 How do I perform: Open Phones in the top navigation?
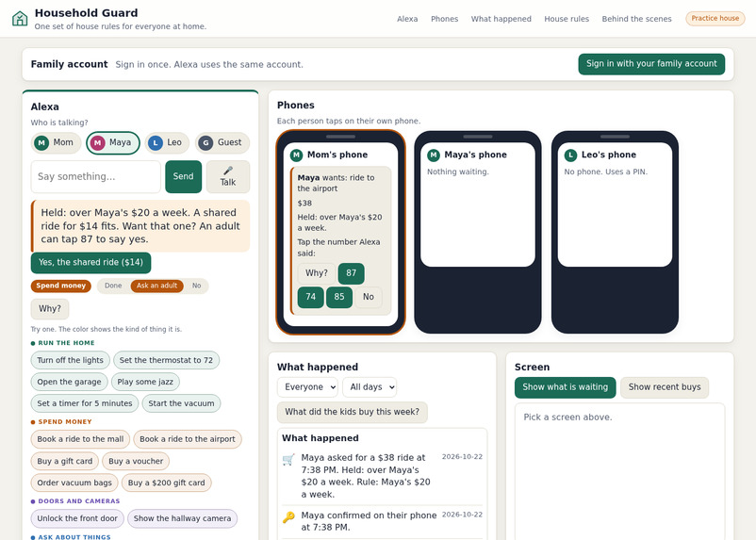[445, 19]
